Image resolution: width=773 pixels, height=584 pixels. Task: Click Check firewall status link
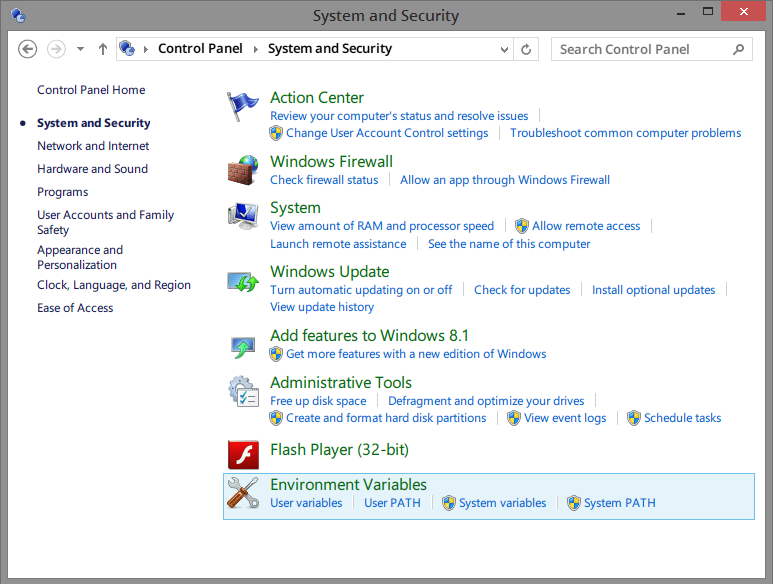pos(324,180)
